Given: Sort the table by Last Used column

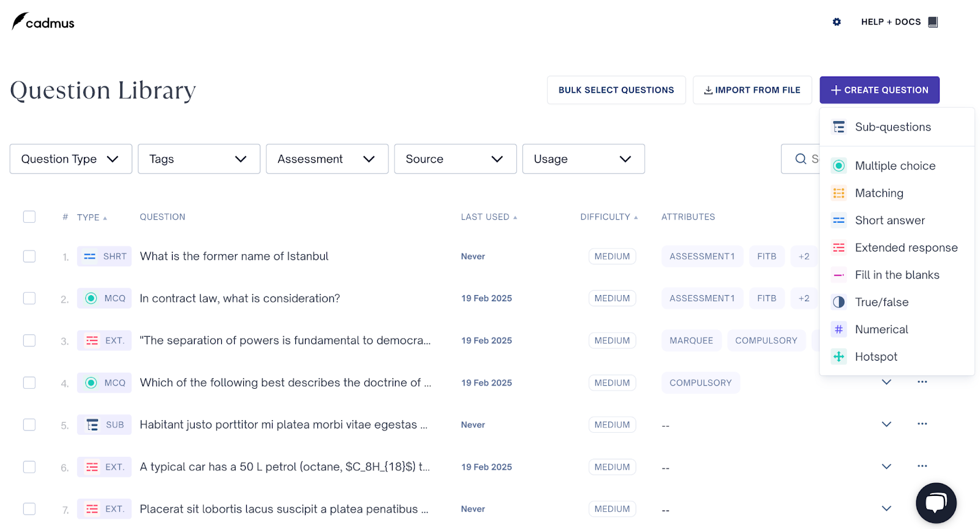Looking at the screenshot, I should coord(489,217).
